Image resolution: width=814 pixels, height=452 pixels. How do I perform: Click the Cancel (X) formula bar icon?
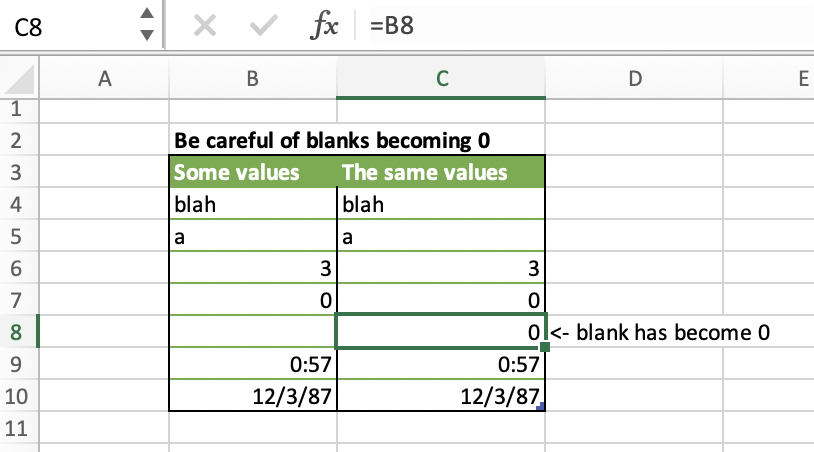(x=204, y=26)
